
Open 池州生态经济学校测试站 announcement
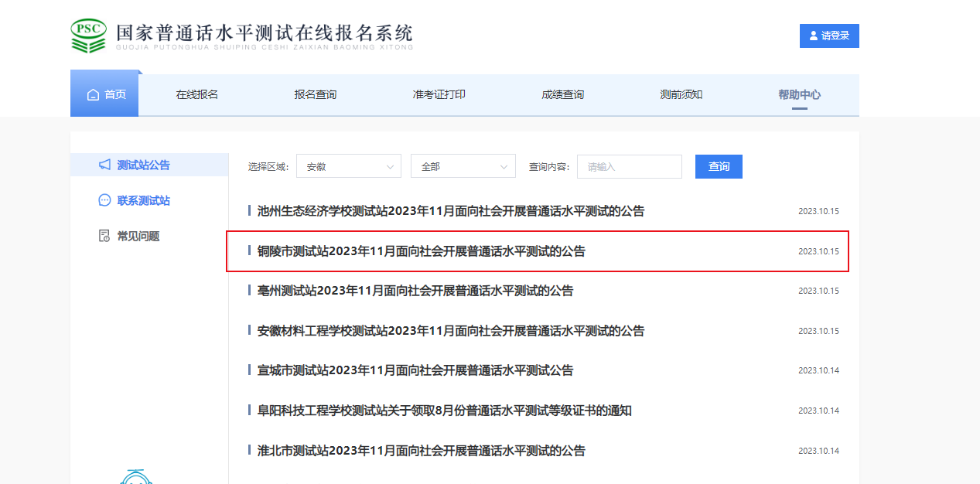point(450,211)
